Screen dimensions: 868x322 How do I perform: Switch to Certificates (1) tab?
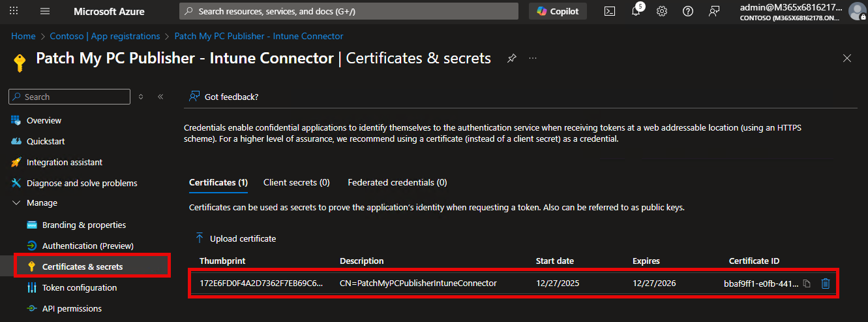coord(218,183)
